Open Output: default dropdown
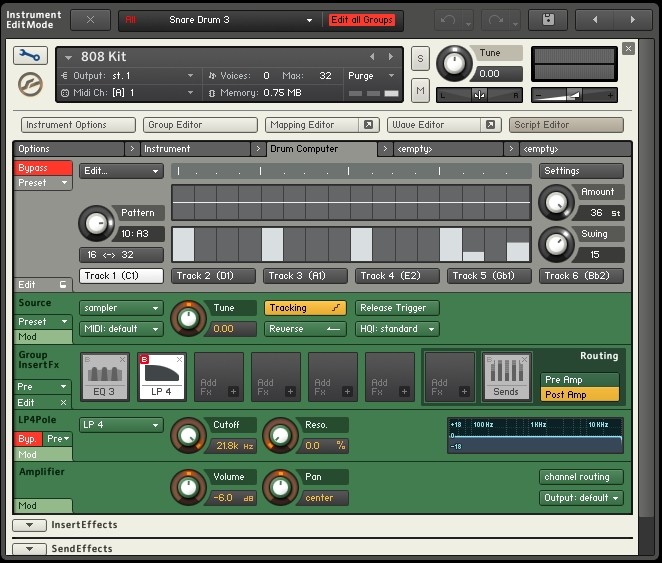The height and width of the screenshot is (563, 662). pyautogui.click(x=581, y=498)
